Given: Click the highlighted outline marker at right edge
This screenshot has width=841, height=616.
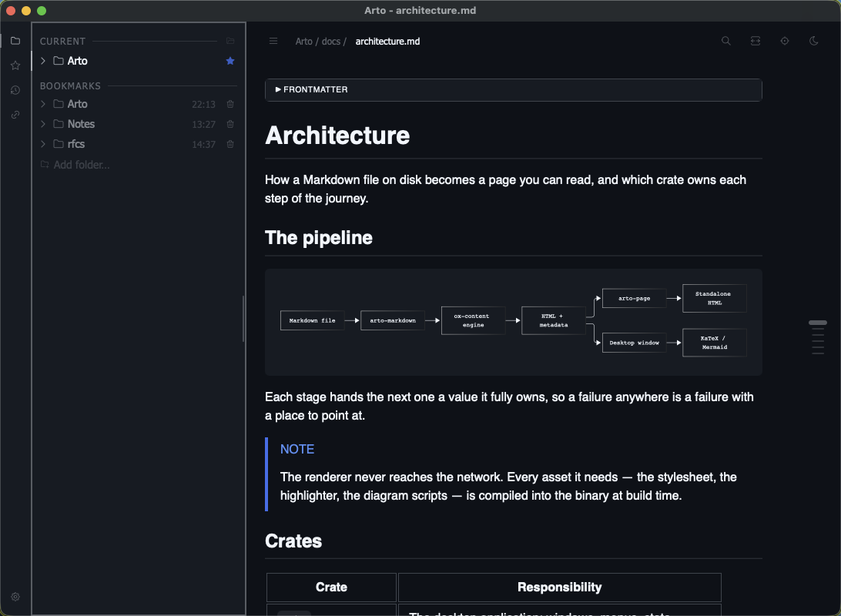Looking at the screenshot, I should point(817,323).
